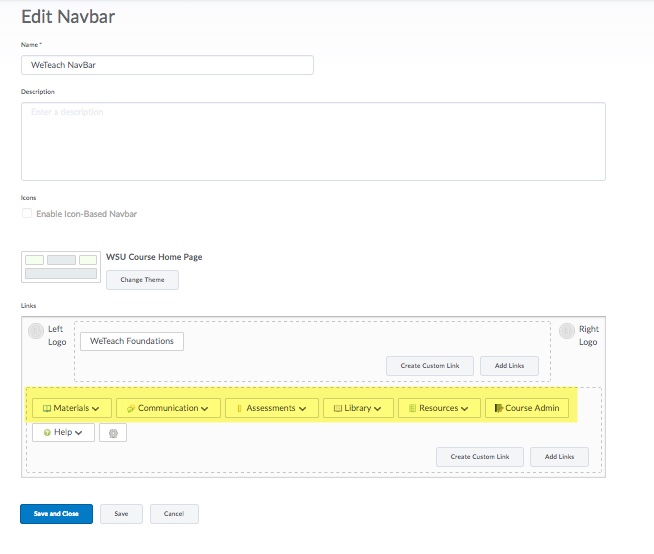654x554 pixels.
Task: Expand the Materials dropdown arrow
Action: pos(96,409)
